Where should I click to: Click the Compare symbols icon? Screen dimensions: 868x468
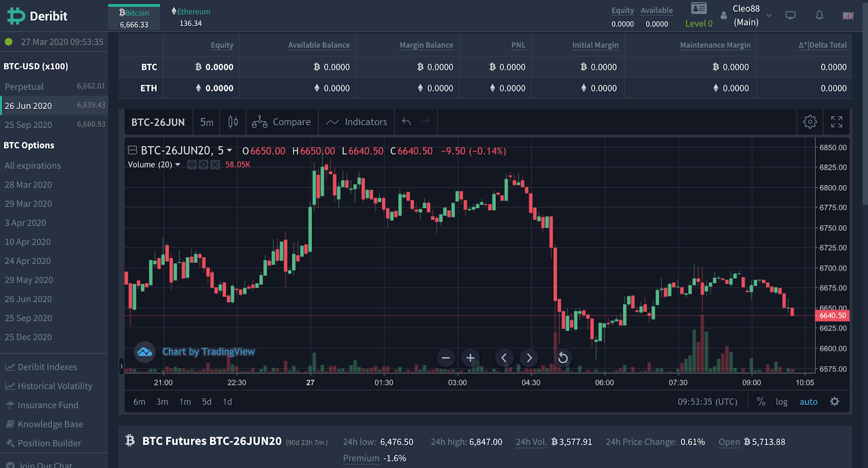259,122
